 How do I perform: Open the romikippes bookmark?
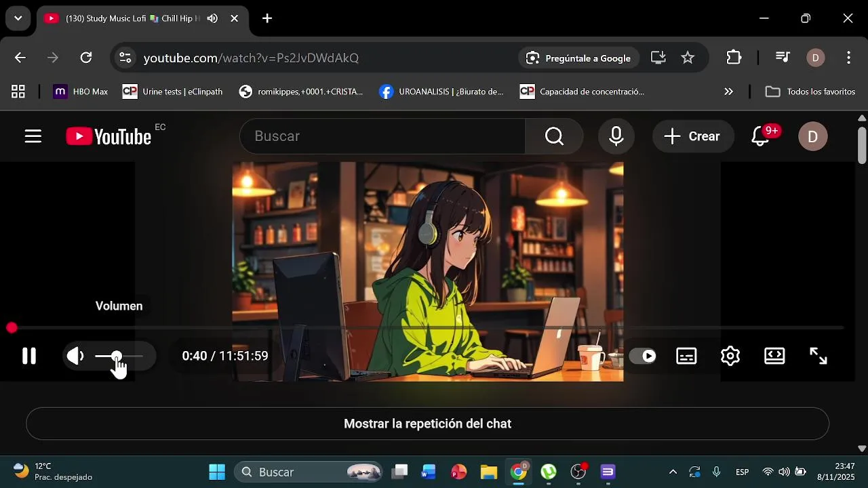[x=301, y=91]
